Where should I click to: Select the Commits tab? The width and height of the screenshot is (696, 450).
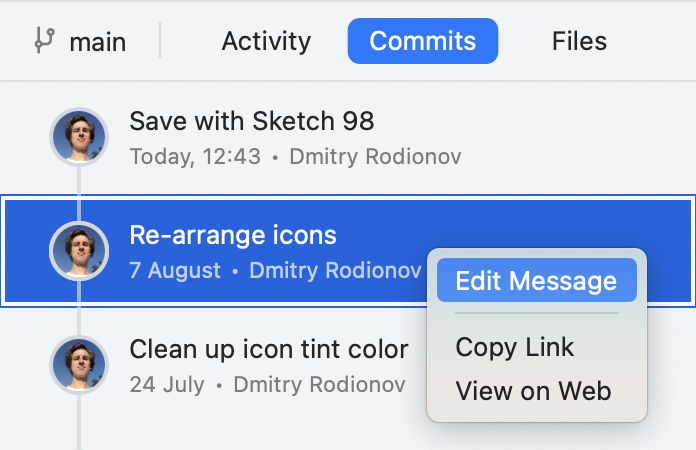pyautogui.click(x=423, y=41)
